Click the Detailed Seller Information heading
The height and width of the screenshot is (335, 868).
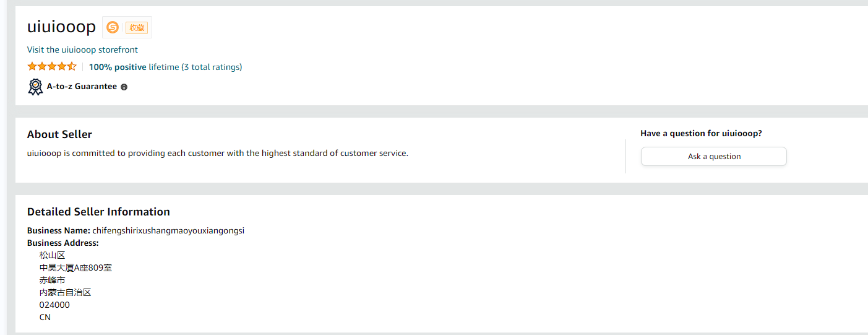pyautogui.click(x=98, y=212)
